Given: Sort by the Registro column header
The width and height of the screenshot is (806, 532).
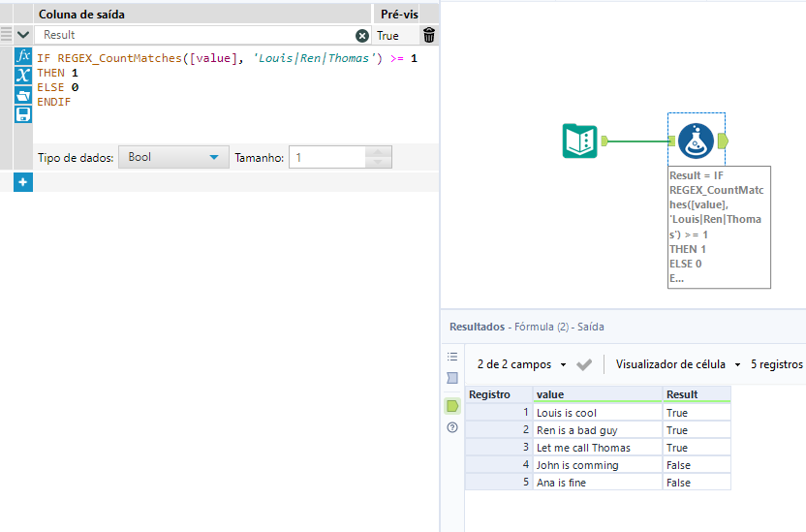Looking at the screenshot, I should (499, 394).
